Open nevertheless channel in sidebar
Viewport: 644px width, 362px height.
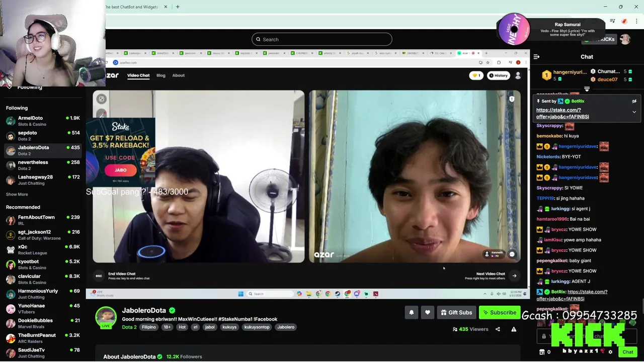43,165
